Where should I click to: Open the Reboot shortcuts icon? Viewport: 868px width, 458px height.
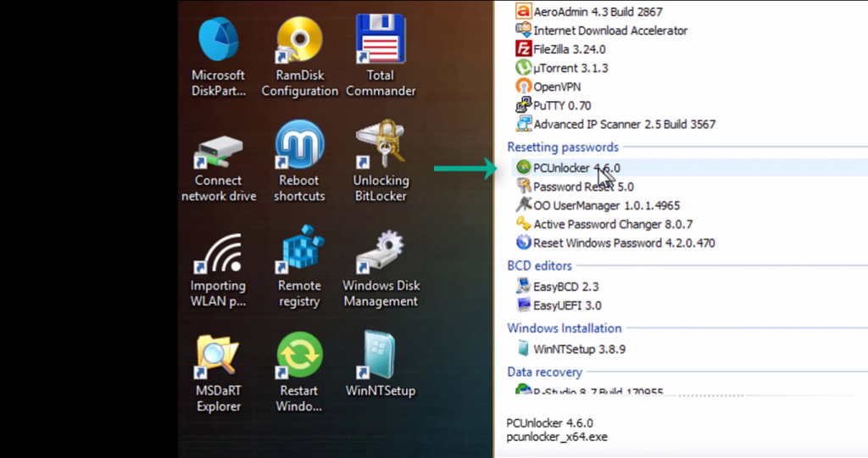coord(299,144)
